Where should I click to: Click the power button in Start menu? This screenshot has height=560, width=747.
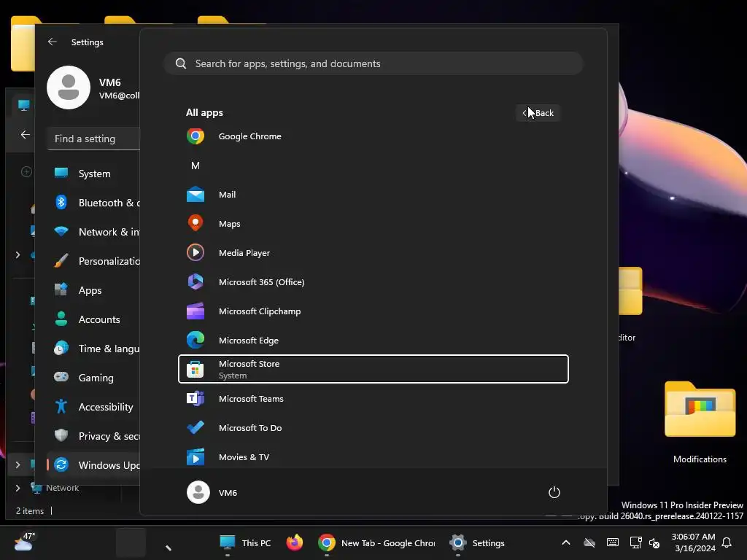(554, 492)
